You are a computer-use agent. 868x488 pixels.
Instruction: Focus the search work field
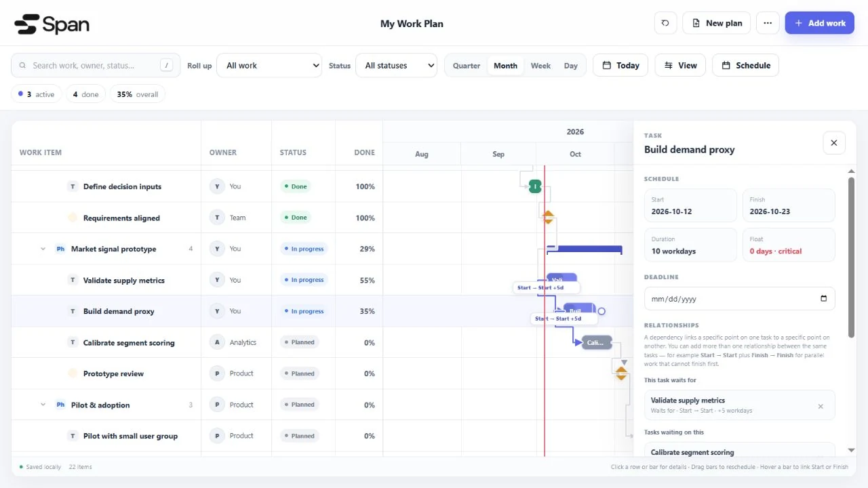coord(96,66)
